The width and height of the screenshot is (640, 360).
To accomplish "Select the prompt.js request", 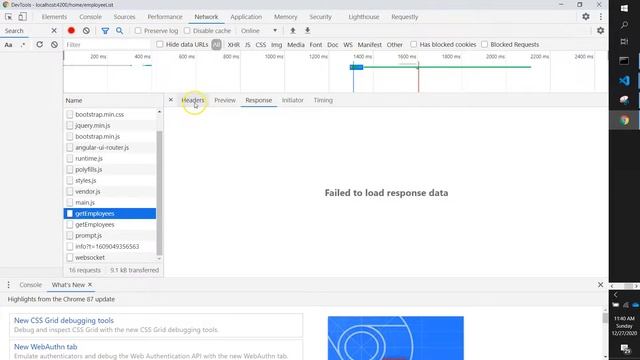I will coord(110,236).
